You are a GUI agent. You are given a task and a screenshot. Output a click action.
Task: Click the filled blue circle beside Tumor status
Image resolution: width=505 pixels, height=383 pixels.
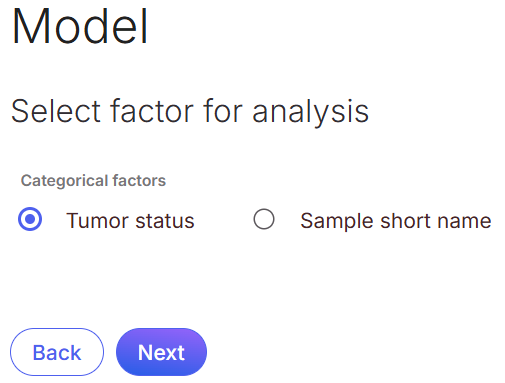point(30,219)
